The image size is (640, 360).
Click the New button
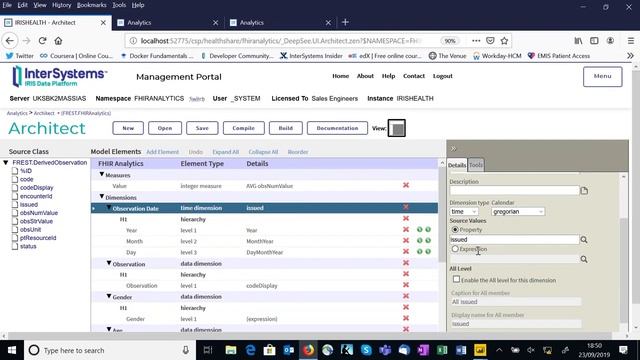pos(128,128)
